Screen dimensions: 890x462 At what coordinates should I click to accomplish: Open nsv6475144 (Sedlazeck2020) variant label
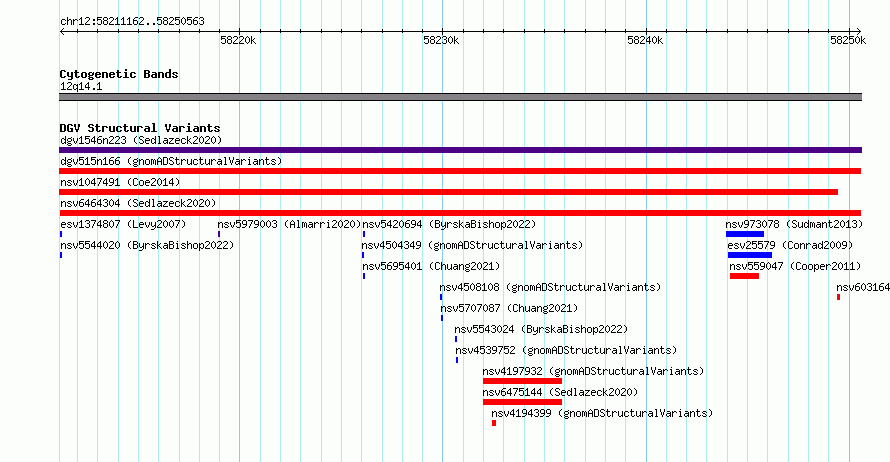click(560, 392)
